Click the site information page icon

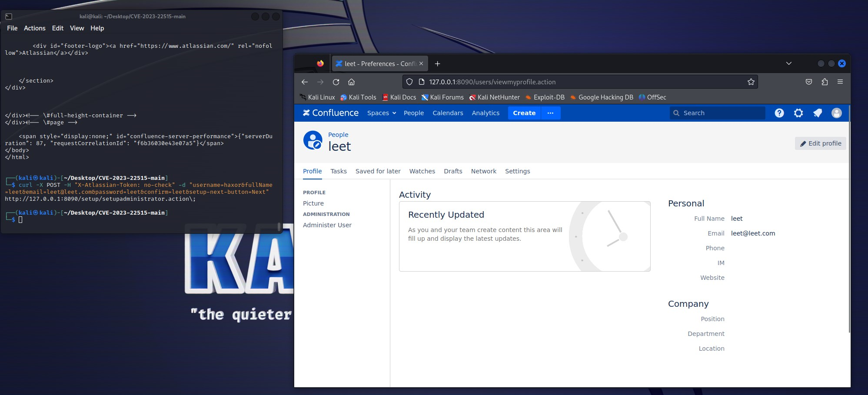pyautogui.click(x=421, y=82)
